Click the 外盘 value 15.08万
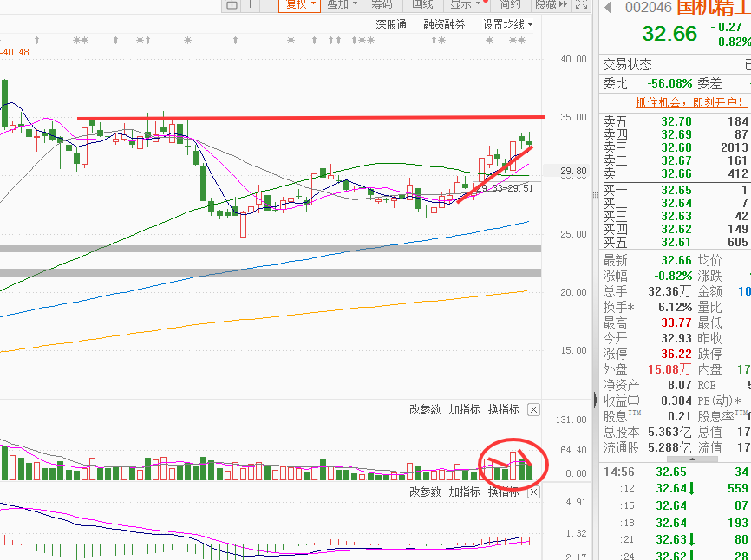Viewport: 751px width, 560px height. click(669, 369)
